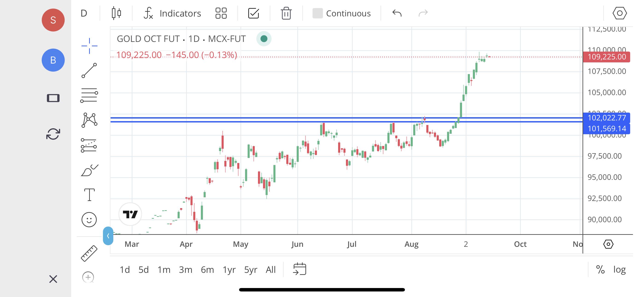Screen dimensions: 644x297
Task: Select the trend line drawing tool
Action: click(x=89, y=70)
